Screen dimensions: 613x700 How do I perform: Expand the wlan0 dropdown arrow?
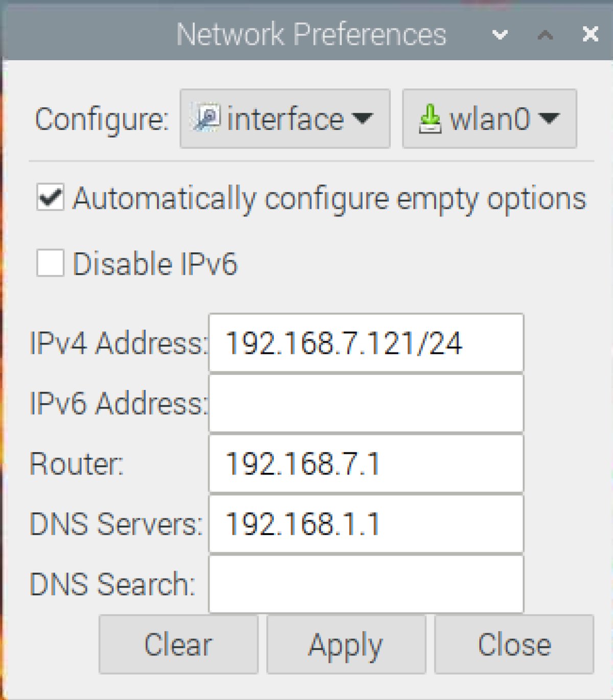coord(549,118)
